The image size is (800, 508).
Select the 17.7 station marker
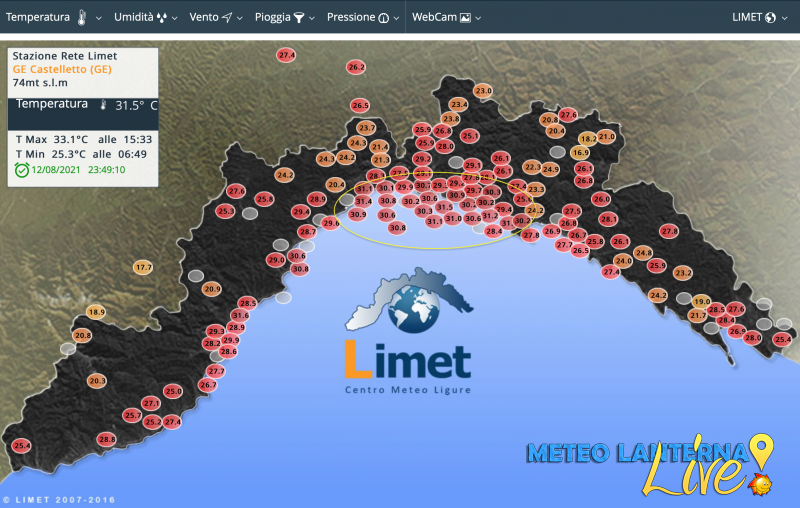click(143, 267)
